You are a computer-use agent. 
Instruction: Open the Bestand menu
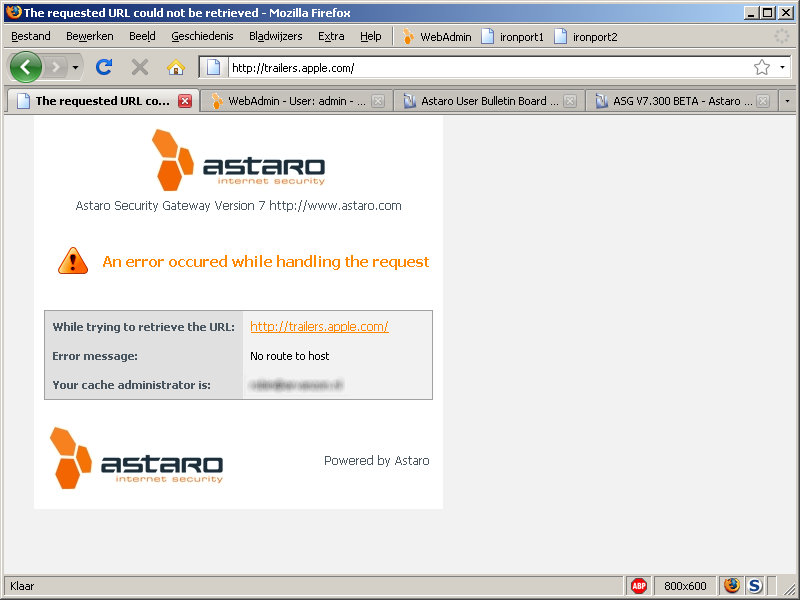[31, 36]
